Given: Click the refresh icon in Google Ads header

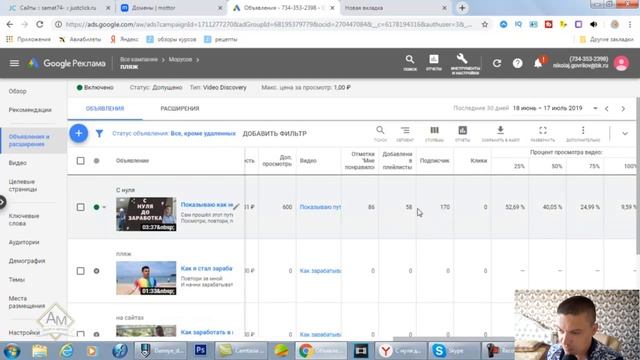Looking at the screenshot, I should click(497, 63).
